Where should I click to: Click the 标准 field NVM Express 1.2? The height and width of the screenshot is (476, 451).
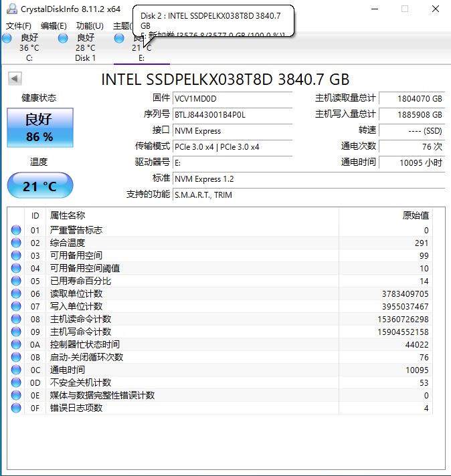click(308, 178)
